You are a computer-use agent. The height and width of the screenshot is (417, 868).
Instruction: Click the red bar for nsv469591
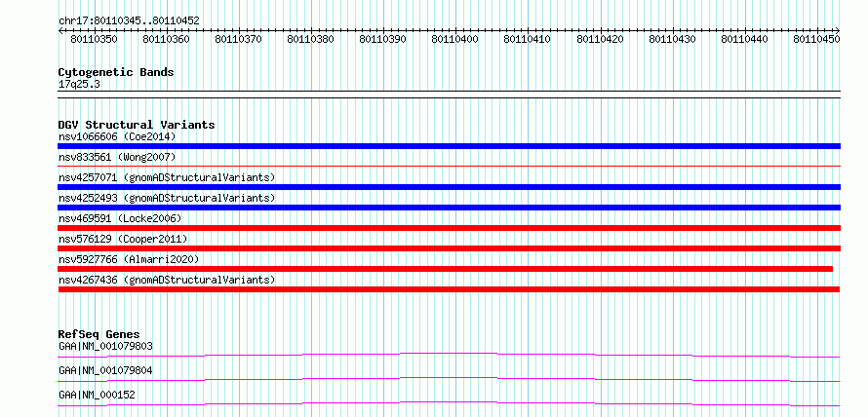pos(449,228)
